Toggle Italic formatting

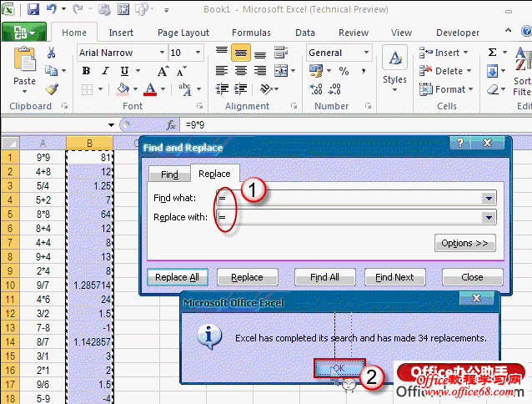click(x=106, y=71)
